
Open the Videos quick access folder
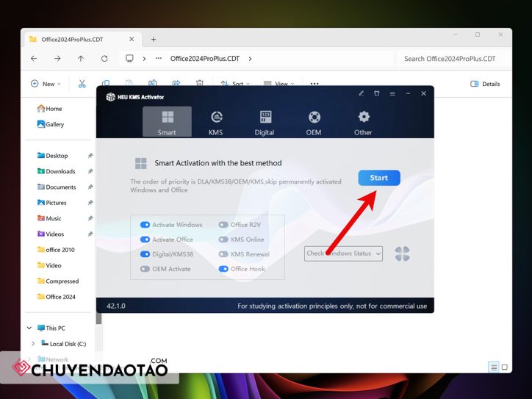[x=51, y=234]
